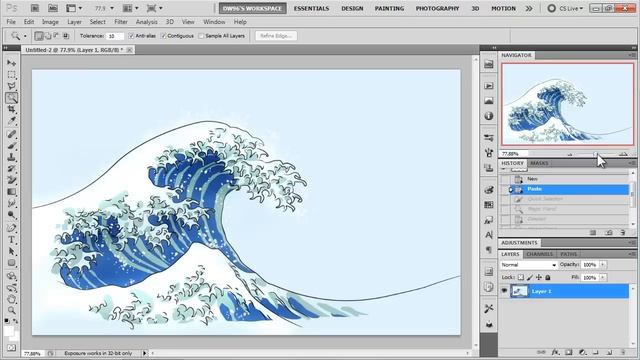Select the Path Selection tool
The image size is (640, 360).
tap(11, 251)
